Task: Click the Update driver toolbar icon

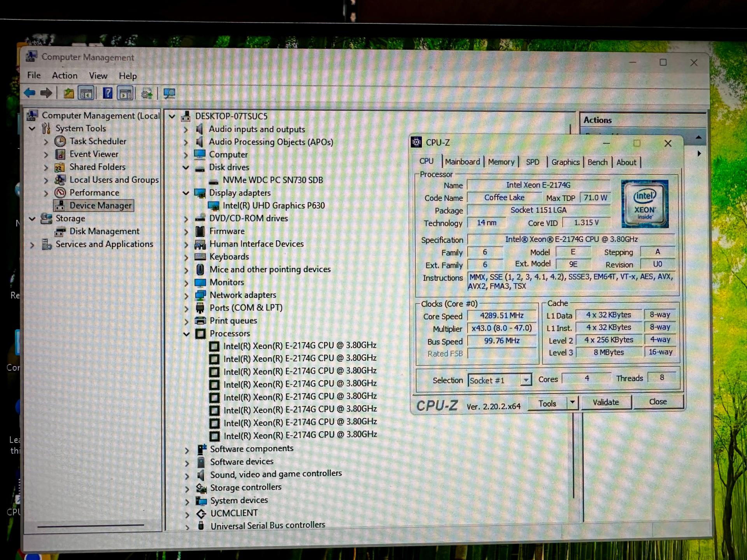Action: [x=147, y=94]
